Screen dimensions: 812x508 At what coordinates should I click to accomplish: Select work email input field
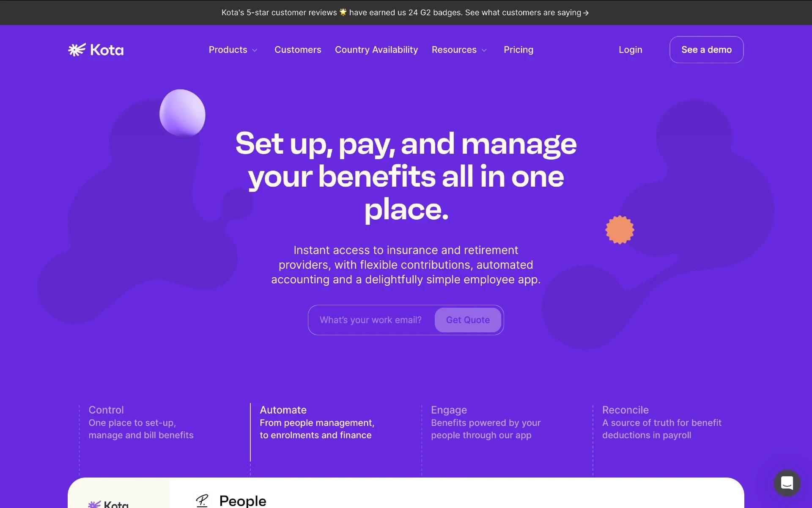pos(370,320)
